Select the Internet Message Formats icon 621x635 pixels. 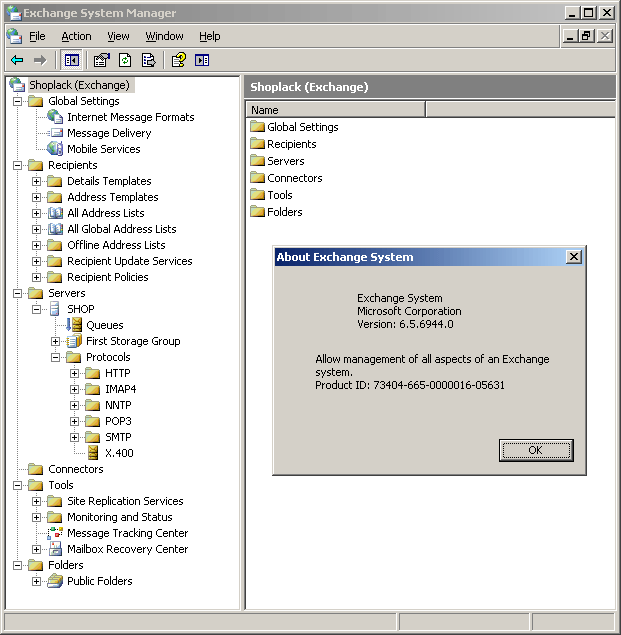click(55, 117)
